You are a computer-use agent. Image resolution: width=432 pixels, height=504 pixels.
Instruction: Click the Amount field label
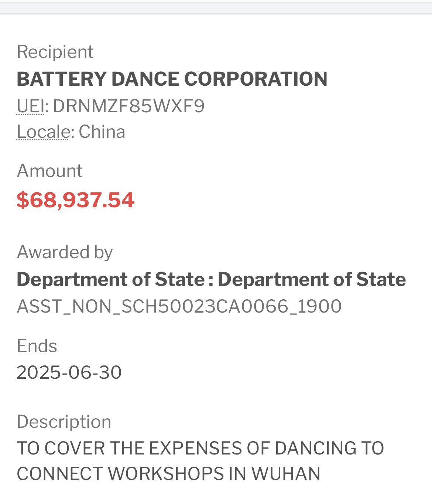[49, 171]
